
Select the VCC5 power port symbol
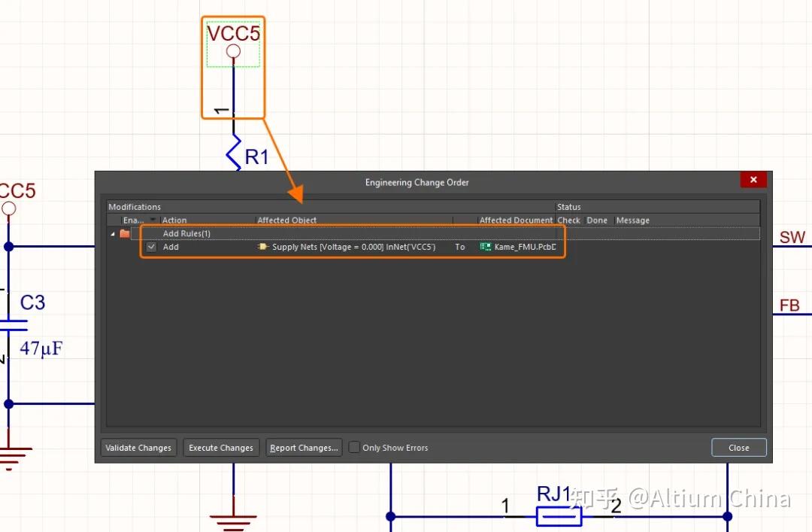pyautogui.click(x=233, y=51)
